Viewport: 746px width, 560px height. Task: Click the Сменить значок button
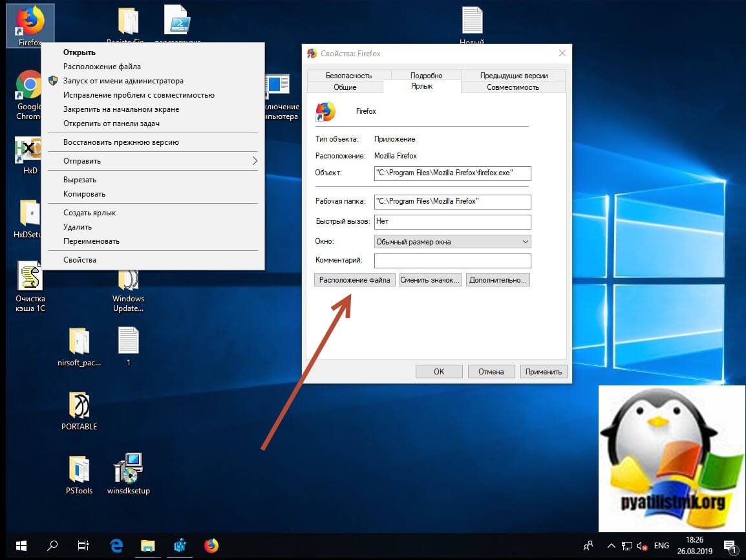tap(430, 280)
